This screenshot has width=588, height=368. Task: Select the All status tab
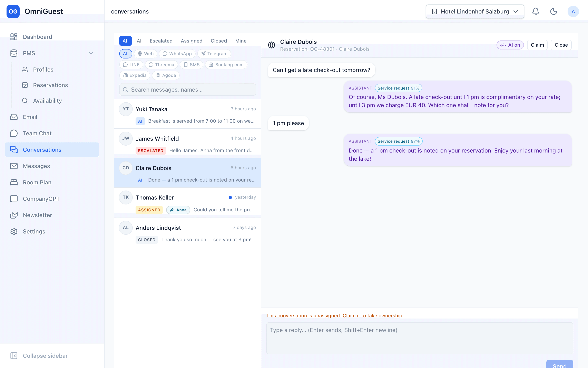(x=125, y=41)
